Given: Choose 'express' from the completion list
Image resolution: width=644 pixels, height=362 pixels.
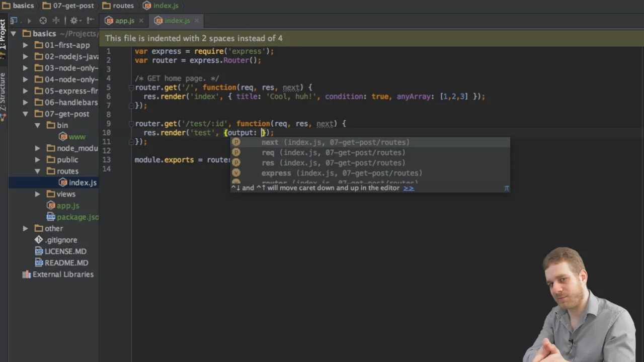Looking at the screenshot, I should (370, 173).
